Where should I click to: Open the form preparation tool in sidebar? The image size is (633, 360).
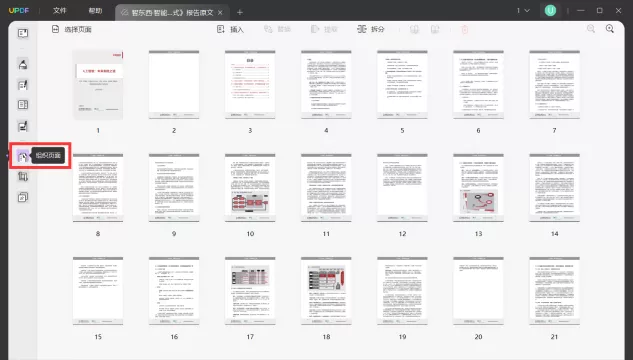(x=23, y=105)
